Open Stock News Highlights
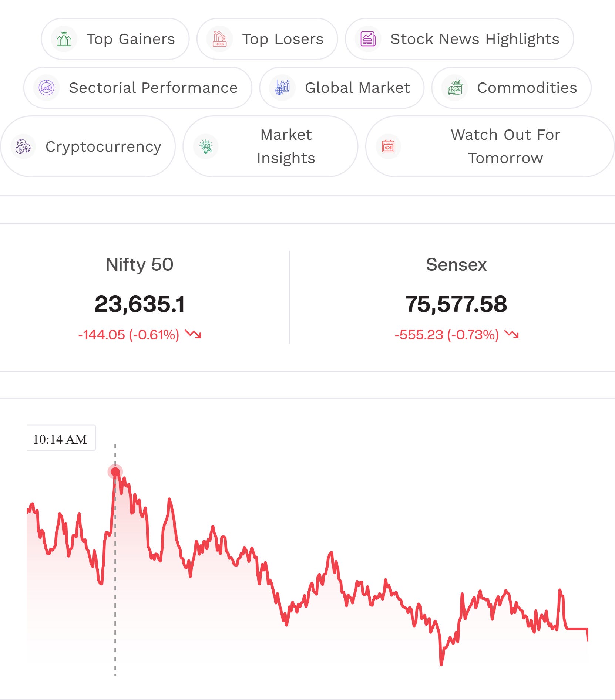 (x=459, y=39)
